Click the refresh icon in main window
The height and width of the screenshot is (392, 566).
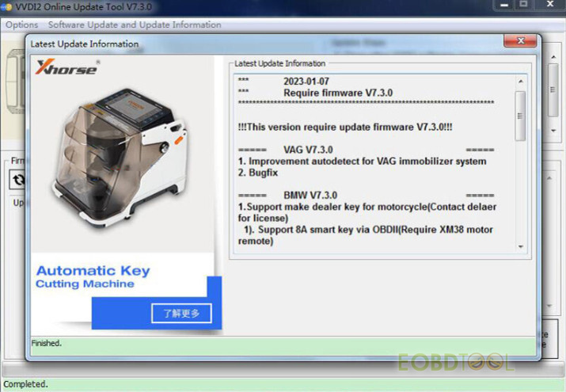[x=18, y=180]
